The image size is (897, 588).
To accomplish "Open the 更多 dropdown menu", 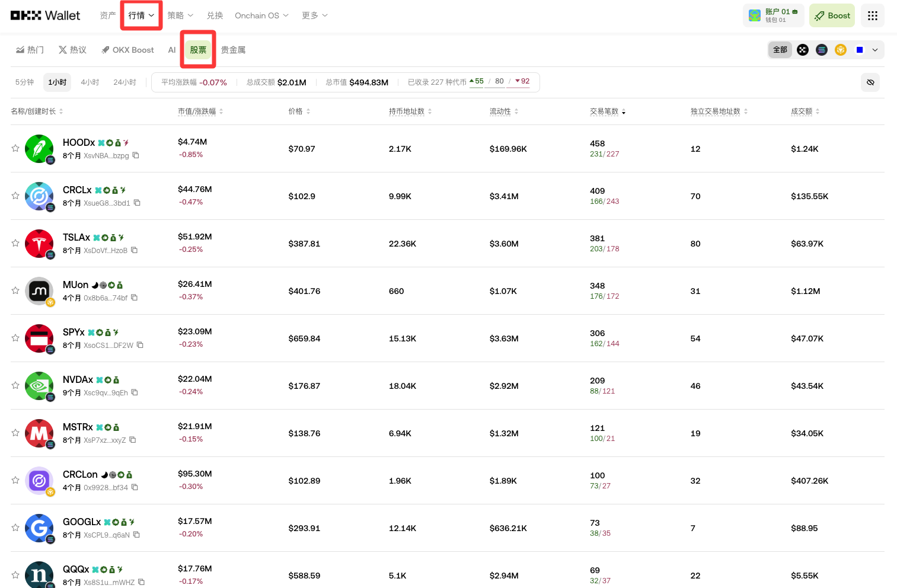I will pos(314,15).
